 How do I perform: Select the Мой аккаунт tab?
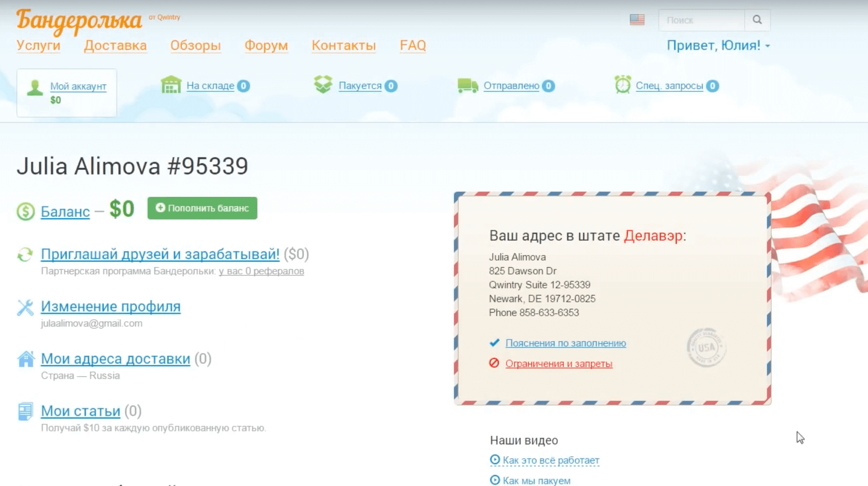[x=78, y=86]
